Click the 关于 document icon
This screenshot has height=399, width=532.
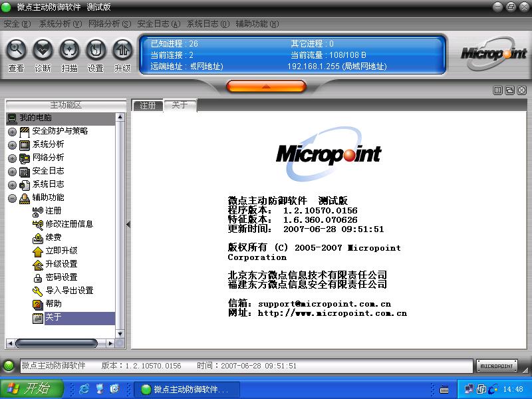tap(38, 318)
